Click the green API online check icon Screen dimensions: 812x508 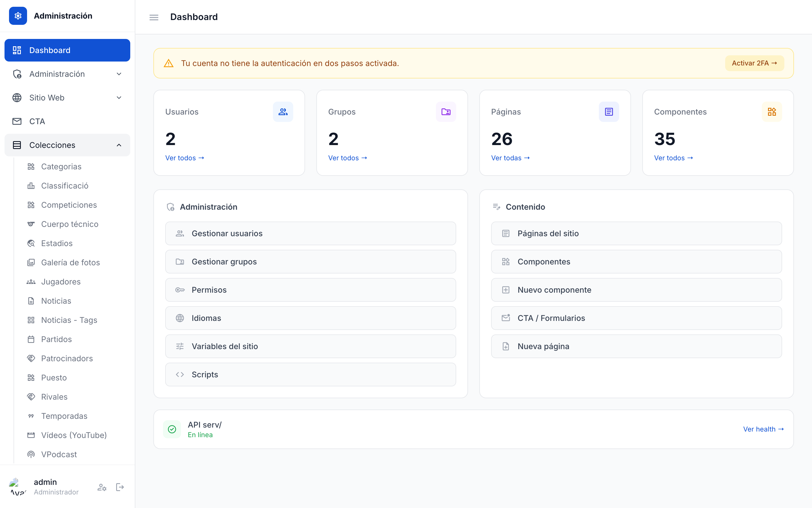point(172,429)
